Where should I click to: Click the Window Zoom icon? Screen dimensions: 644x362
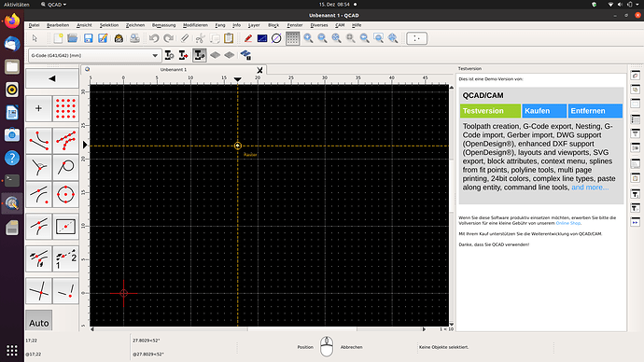tap(379, 38)
